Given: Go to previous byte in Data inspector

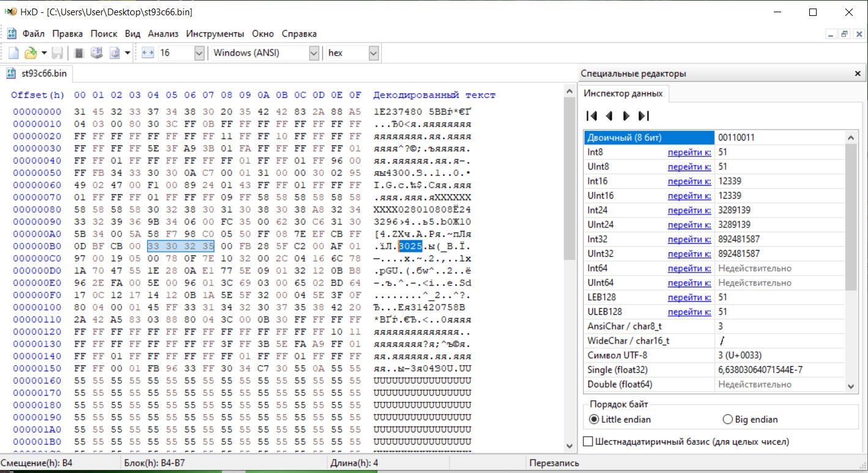Looking at the screenshot, I should coord(609,116).
